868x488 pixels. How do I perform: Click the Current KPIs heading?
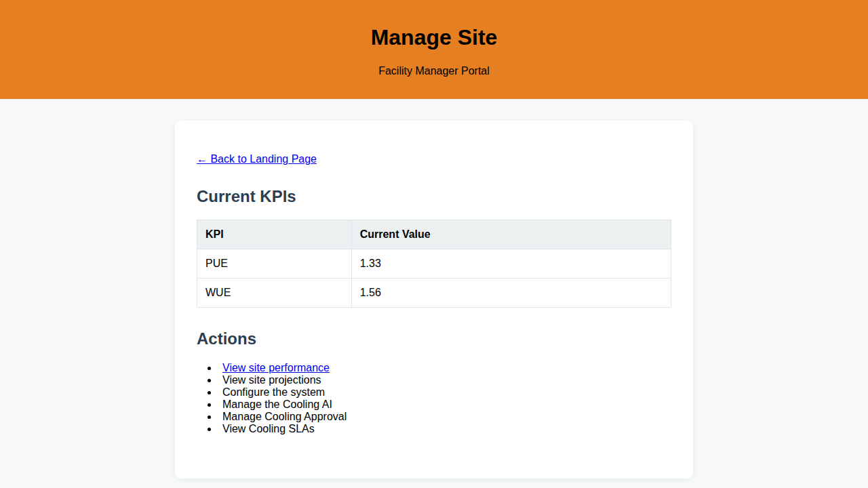point(246,197)
